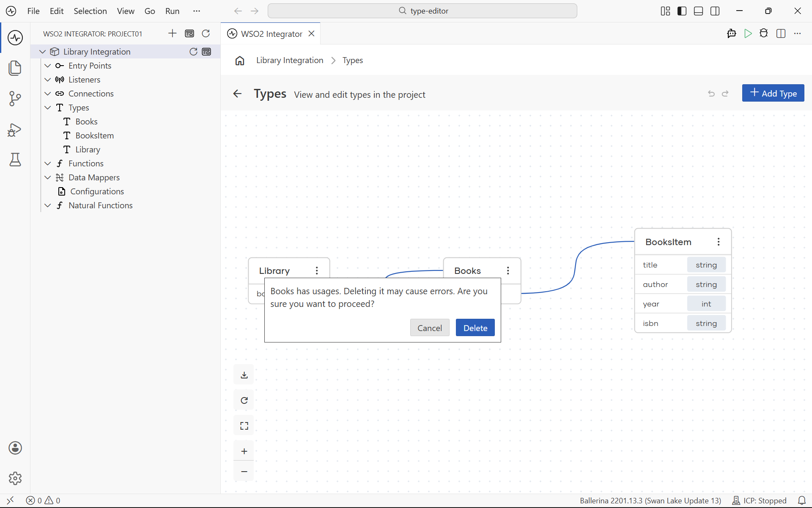812x508 pixels.
Task: Toggle the secondary side bar layout icon
Action: (715, 11)
